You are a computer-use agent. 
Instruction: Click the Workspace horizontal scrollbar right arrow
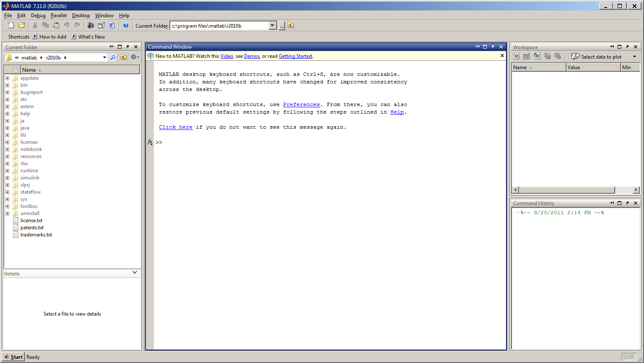point(636,190)
